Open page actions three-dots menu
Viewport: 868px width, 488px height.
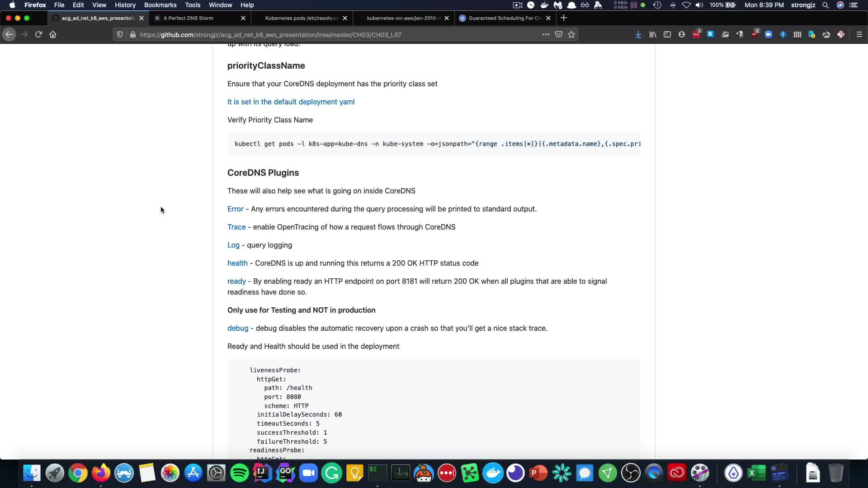pyautogui.click(x=546, y=34)
